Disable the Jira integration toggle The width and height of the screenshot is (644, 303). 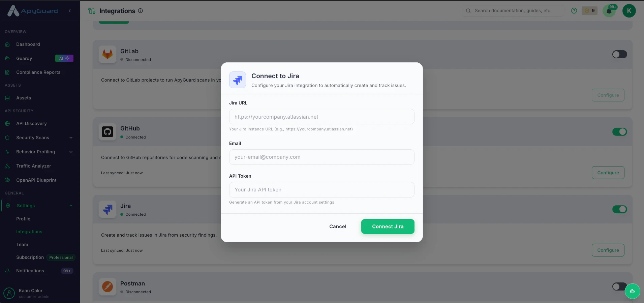tap(620, 209)
